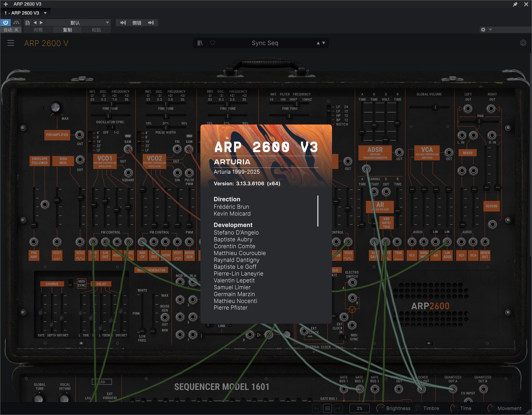
Task: Click the VCA OUT jack
Action: pyautogui.click(x=449, y=152)
